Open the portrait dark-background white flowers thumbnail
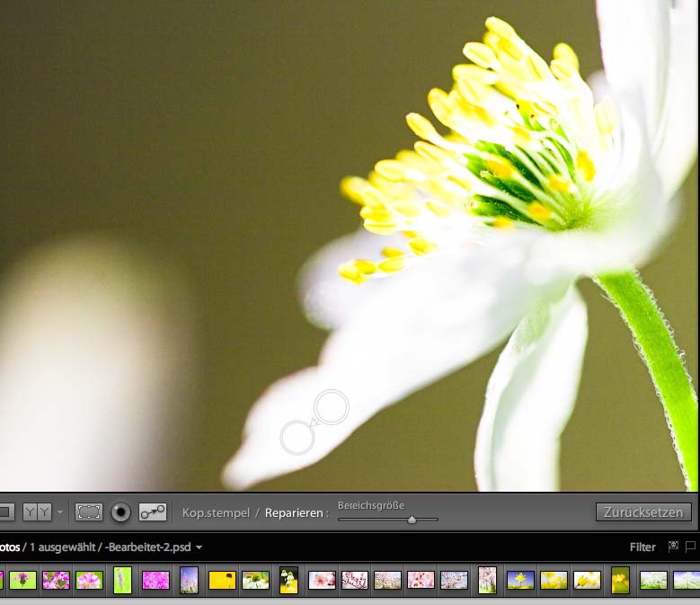Image resolution: width=700 pixels, height=605 pixels. (x=288, y=581)
